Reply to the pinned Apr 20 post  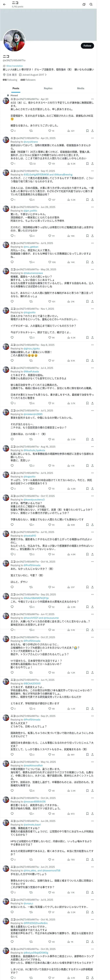pyautogui.click(x=13, y=131)
